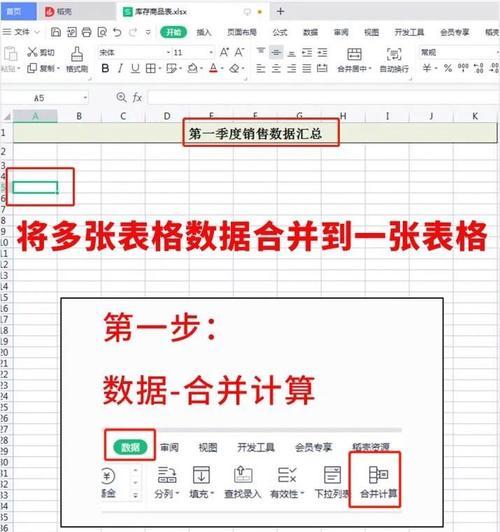Decrease font size with A- icon
The image size is (500, 532).
[x=239, y=52]
